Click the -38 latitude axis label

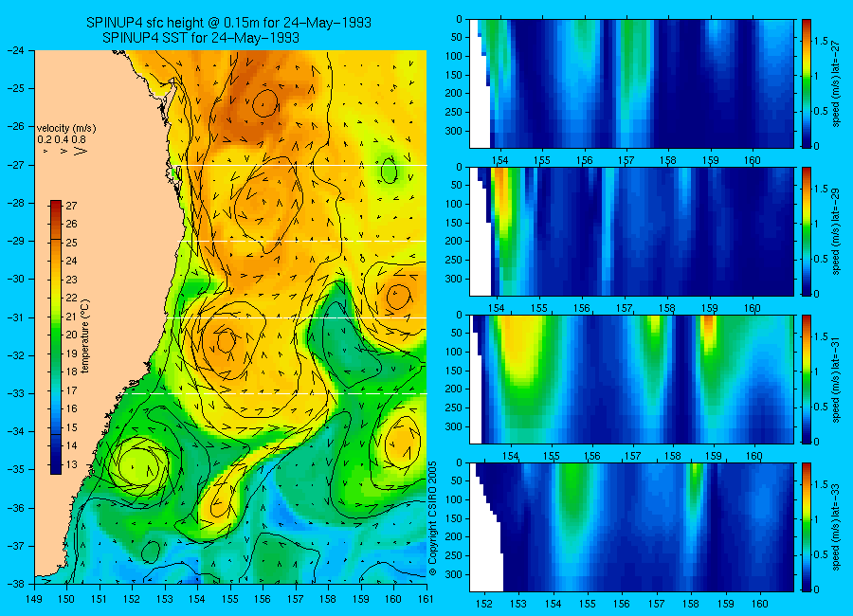[15, 584]
